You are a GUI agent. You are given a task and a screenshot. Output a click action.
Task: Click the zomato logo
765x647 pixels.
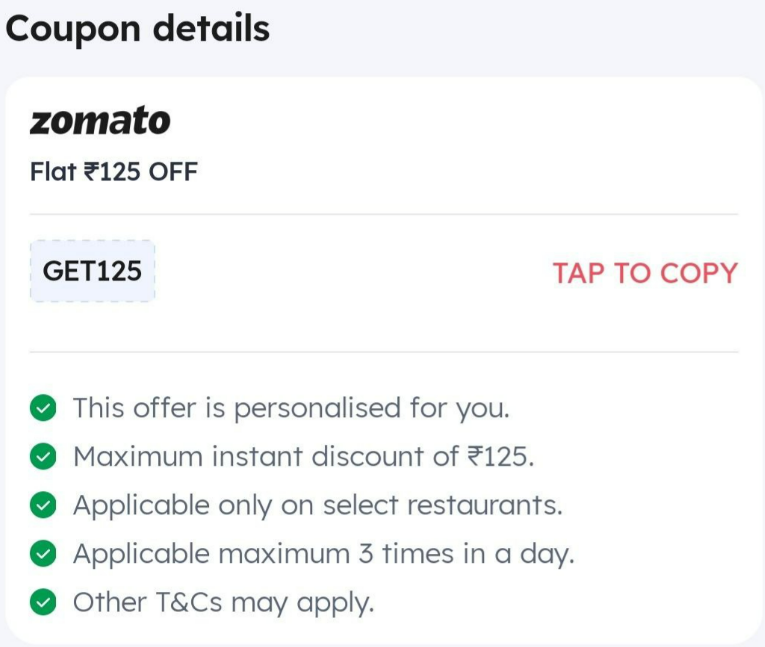[100, 120]
